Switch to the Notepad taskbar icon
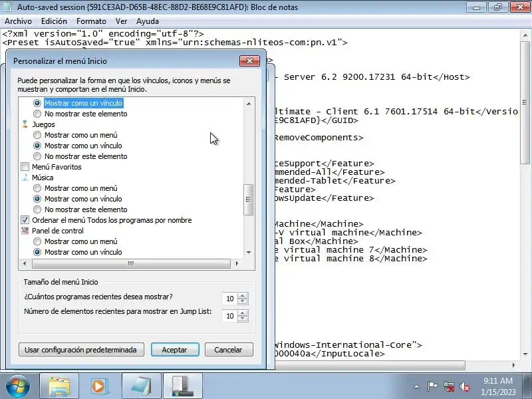Screen dimensions: 532x399 (x=142, y=386)
